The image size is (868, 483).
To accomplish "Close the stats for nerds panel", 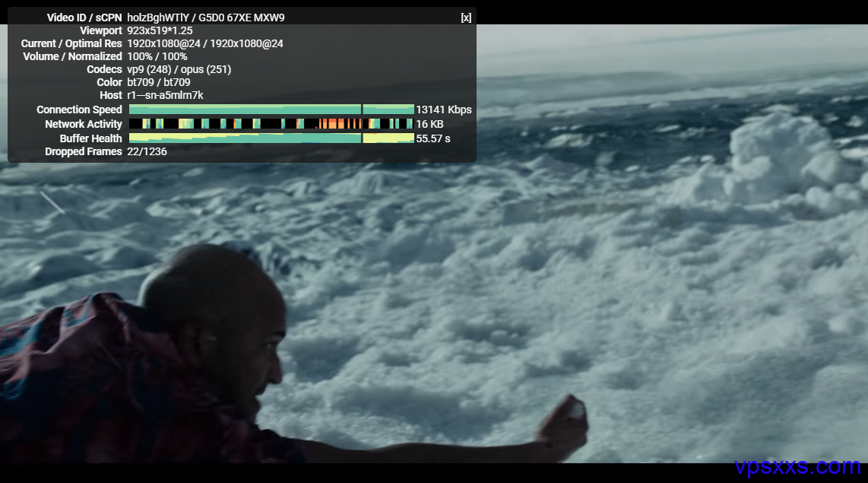I will click(466, 17).
